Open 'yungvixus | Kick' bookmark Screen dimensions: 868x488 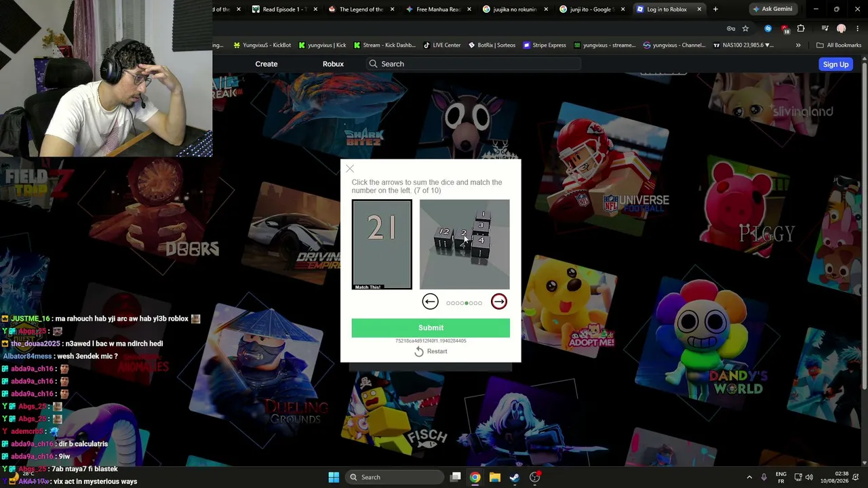pos(322,45)
